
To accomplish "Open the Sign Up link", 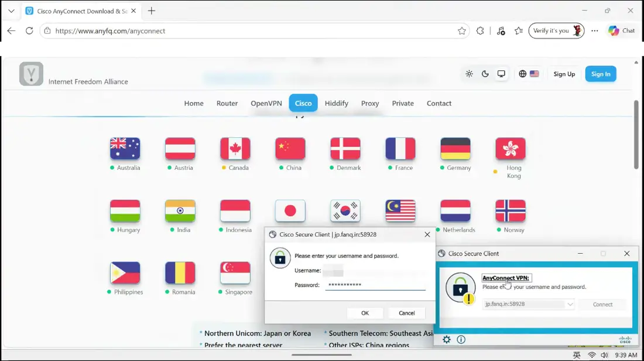I will point(564,74).
